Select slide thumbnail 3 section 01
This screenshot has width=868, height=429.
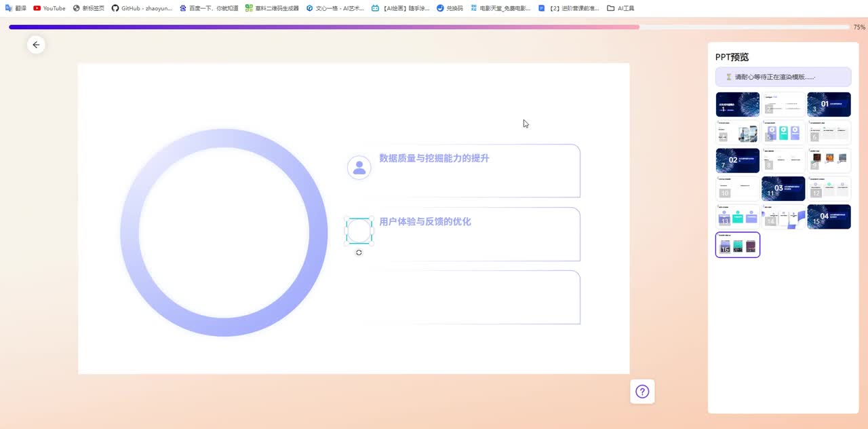(x=829, y=105)
